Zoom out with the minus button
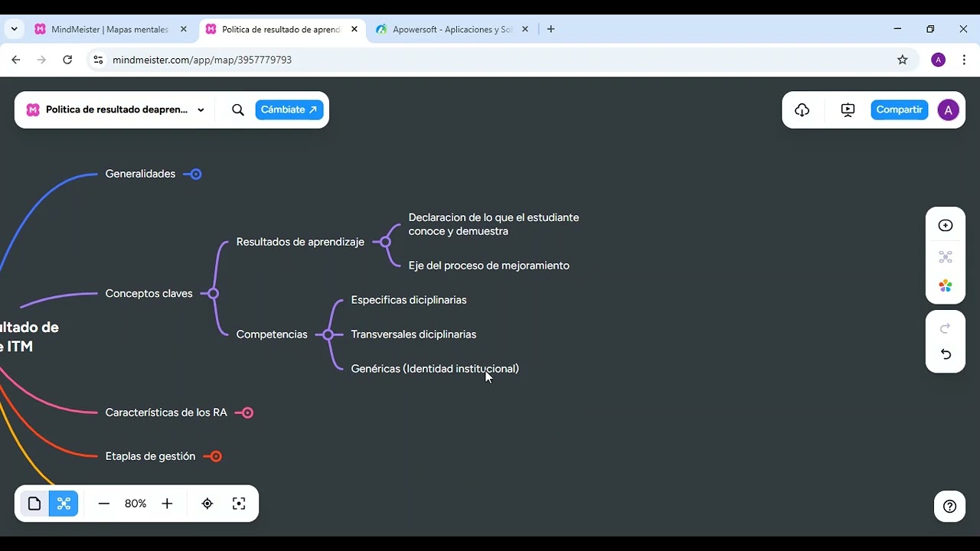Image resolution: width=980 pixels, height=551 pixels. click(x=104, y=504)
